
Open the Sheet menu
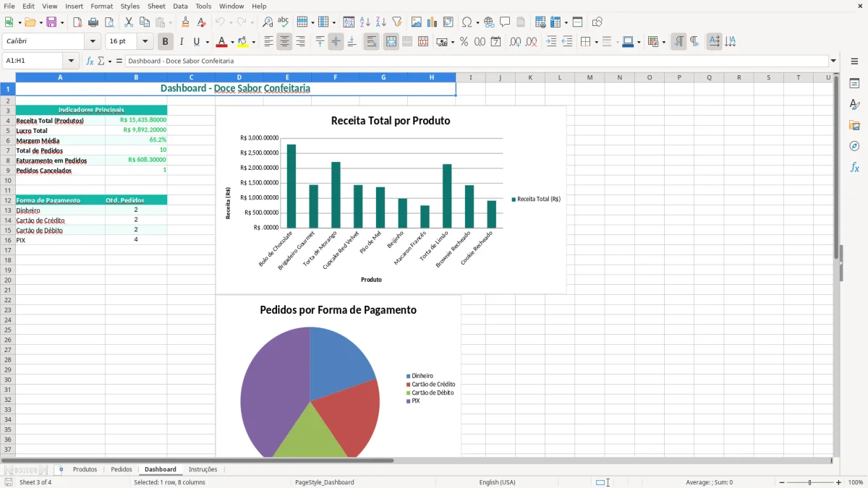[156, 6]
